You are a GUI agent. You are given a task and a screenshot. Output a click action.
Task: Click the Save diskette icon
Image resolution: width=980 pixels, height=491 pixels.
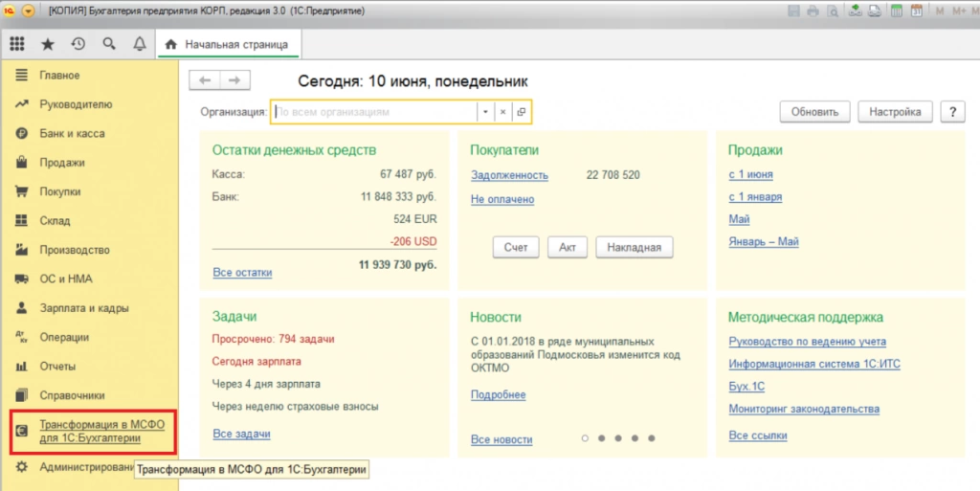pos(793,11)
